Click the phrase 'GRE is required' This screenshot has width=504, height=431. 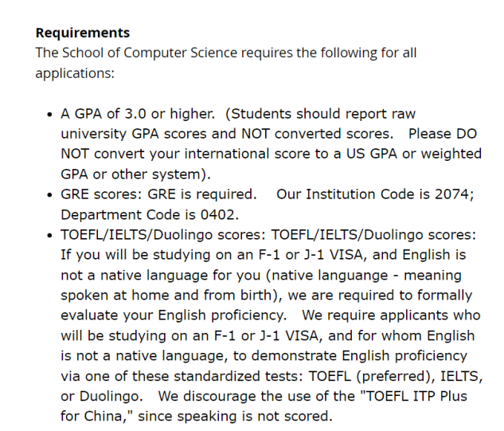tap(202, 194)
